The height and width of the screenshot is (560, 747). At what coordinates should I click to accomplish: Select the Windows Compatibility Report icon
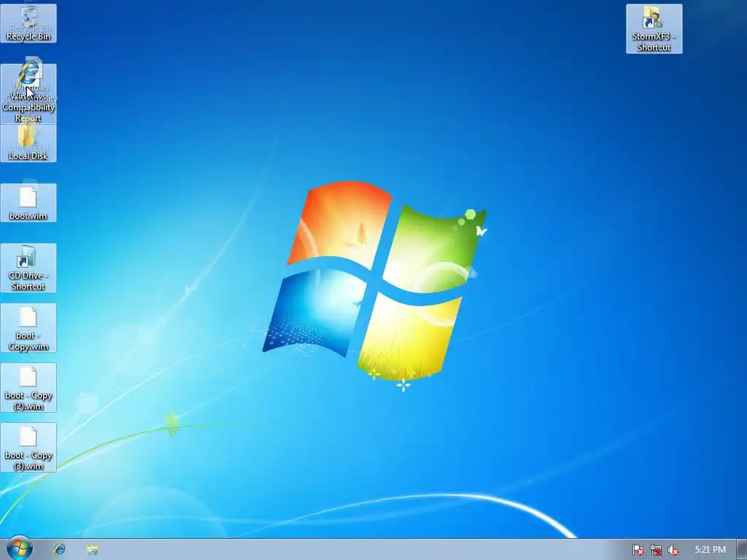tap(28, 93)
